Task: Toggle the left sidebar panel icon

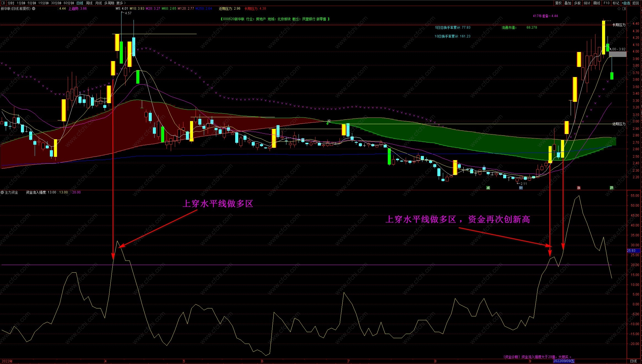Action: (x=3, y=3)
